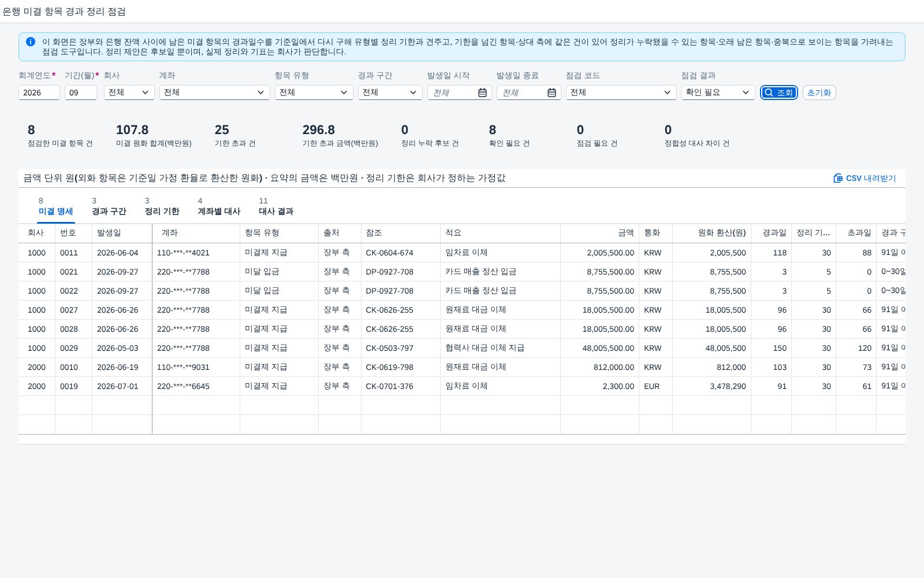Click the 기한 초과 건 summary value 25
Image resolution: width=924 pixels, height=578 pixels.
coord(222,130)
